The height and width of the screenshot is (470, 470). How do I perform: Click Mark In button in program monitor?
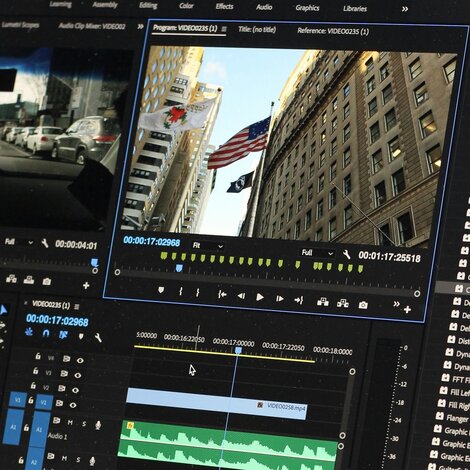[180, 292]
